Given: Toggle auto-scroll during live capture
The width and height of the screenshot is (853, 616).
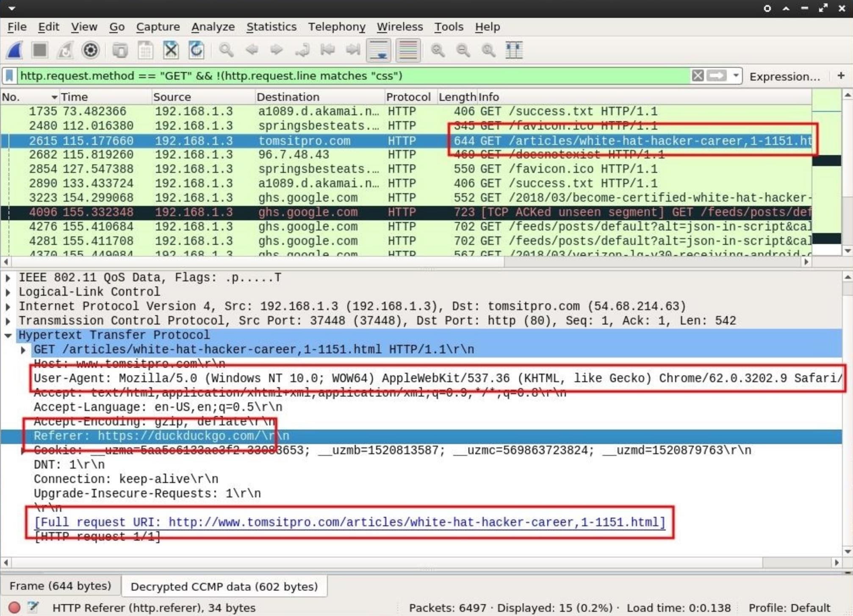Looking at the screenshot, I should click(x=378, y=50).
